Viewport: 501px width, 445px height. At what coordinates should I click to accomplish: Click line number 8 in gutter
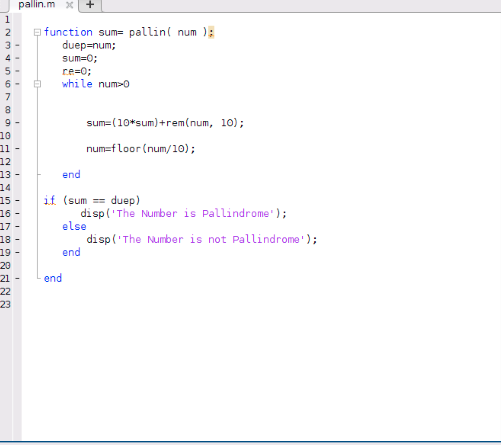[7, 110]
